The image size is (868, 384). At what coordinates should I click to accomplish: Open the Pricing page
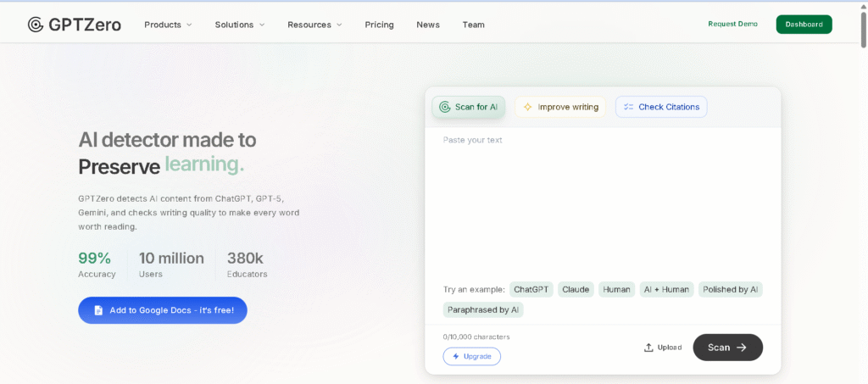tap(379, 25)
